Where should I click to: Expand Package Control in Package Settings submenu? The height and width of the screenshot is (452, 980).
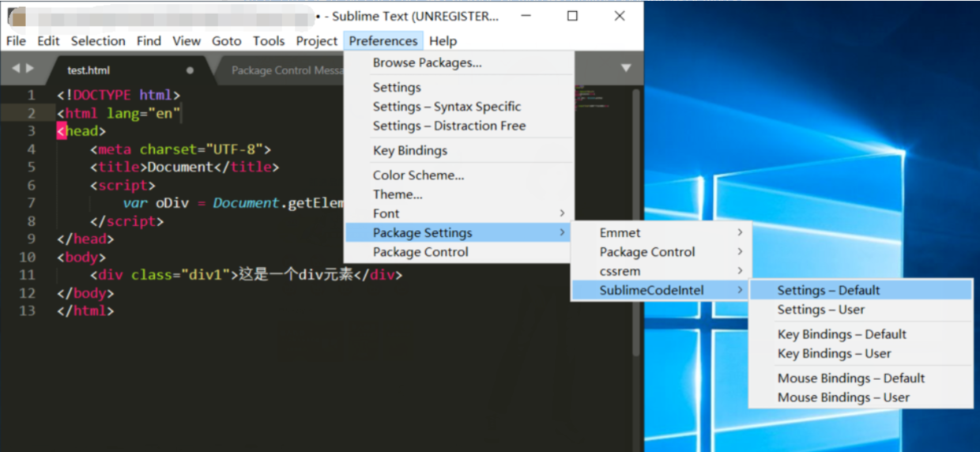tap(661, 252)
